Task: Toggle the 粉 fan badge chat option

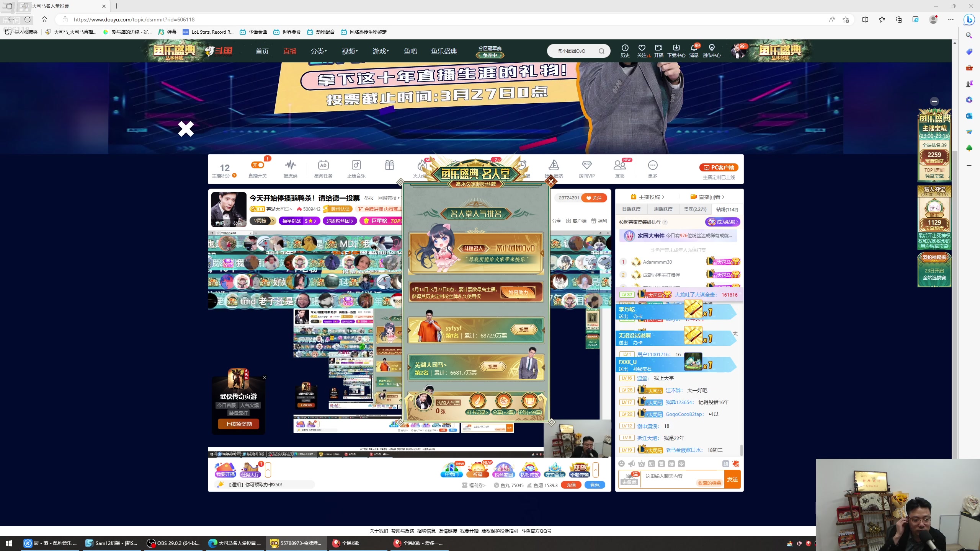Action: coord(652,464)
